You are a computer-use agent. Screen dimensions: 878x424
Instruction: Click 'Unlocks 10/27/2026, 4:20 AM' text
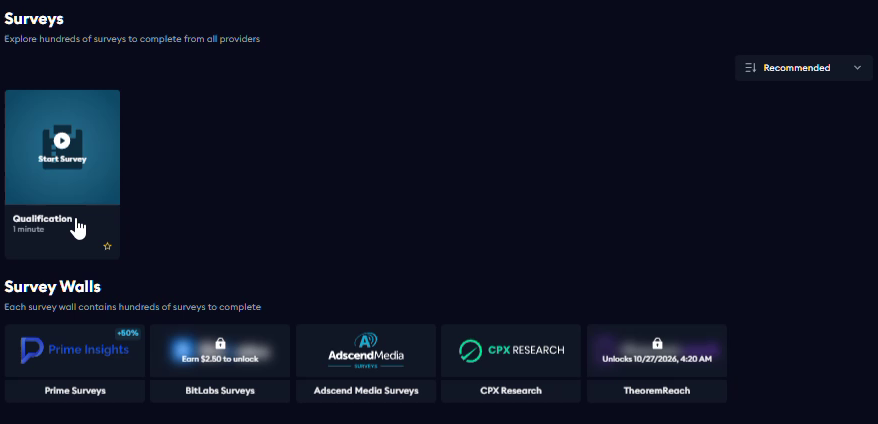[657, 359]
